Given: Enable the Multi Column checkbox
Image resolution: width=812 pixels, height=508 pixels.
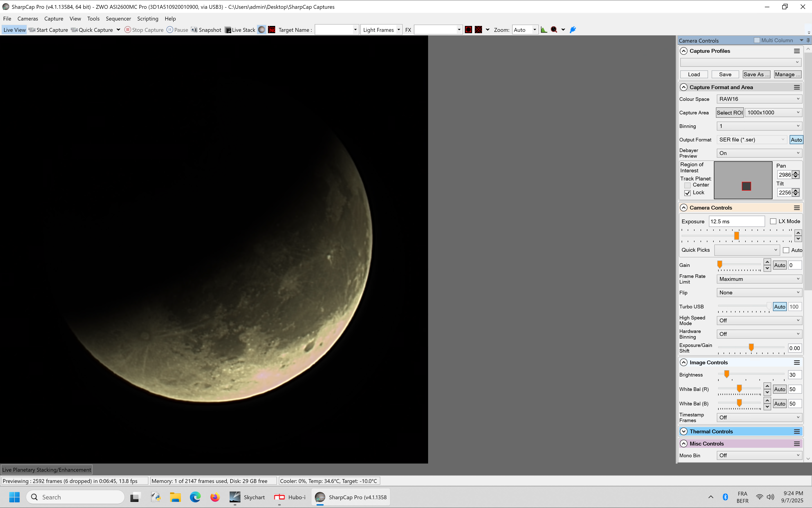Looking at the screenshot, I should click(757, 40).
